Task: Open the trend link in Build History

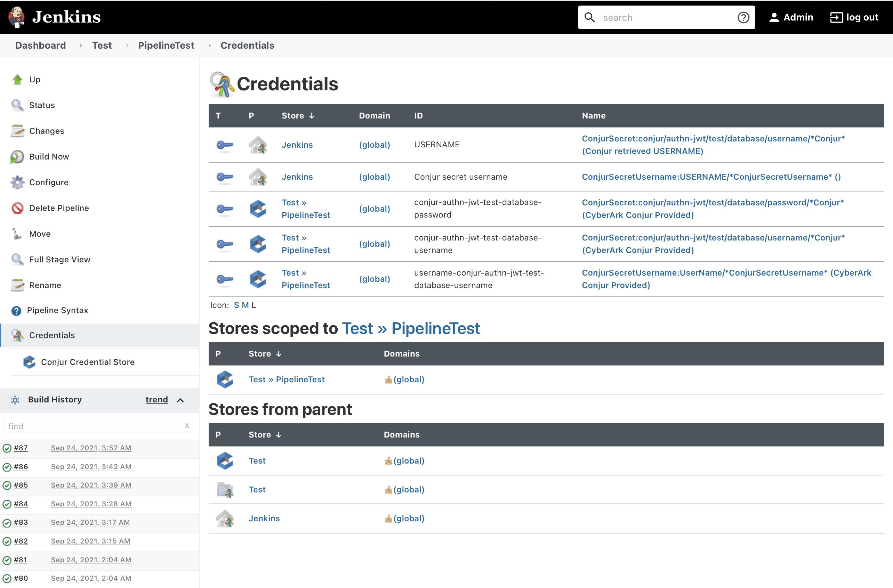Action: point(156,399)
